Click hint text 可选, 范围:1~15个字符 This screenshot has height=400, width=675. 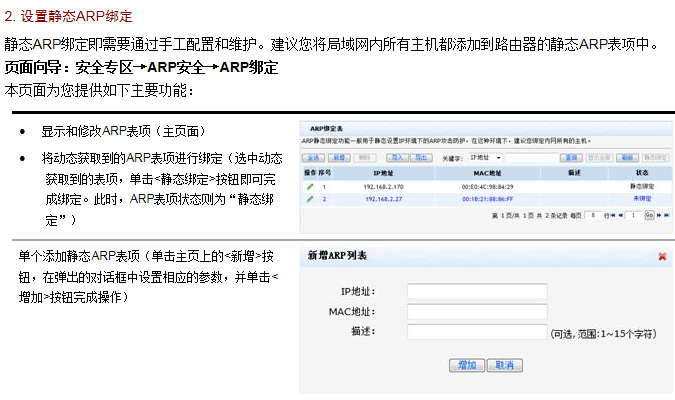coord(604,334)
